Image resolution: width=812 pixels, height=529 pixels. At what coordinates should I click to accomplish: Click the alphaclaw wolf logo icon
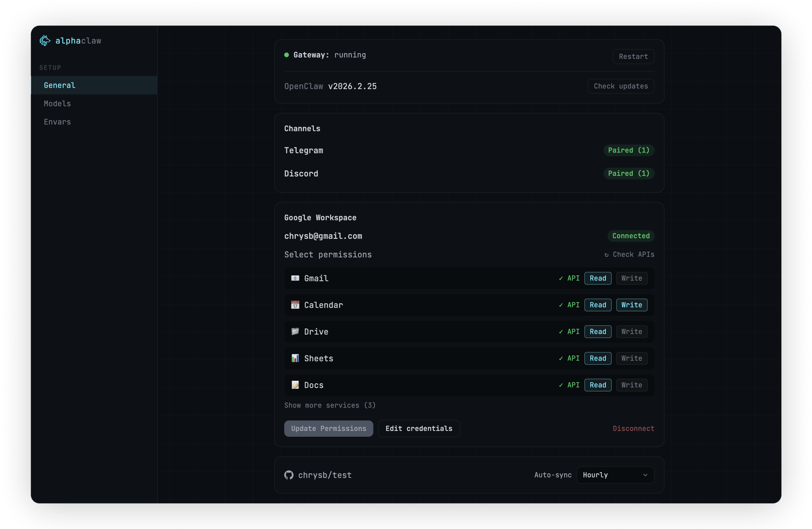[x=45, y=41]
